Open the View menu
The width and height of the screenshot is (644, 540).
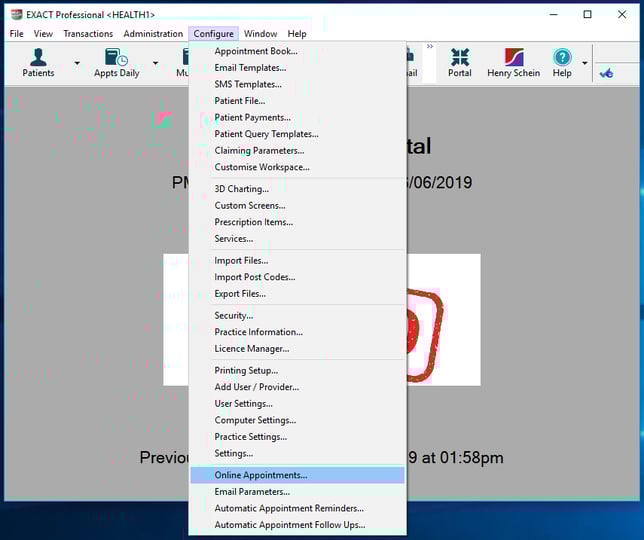pyautogui.click(x=43, y=34)
